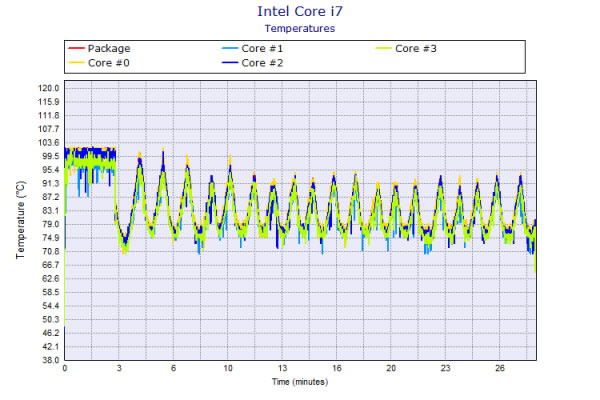Click the 10 minute x-axis tick label
Viewport: 600px width, 400px height.
[x=228, y=369]
